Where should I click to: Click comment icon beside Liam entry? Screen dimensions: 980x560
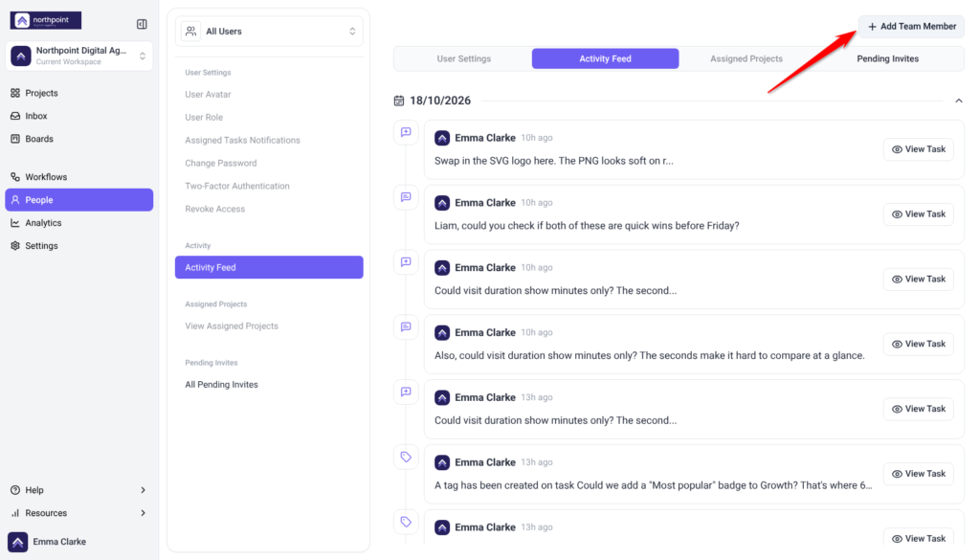pyautogui.click(x=406, y=197)
